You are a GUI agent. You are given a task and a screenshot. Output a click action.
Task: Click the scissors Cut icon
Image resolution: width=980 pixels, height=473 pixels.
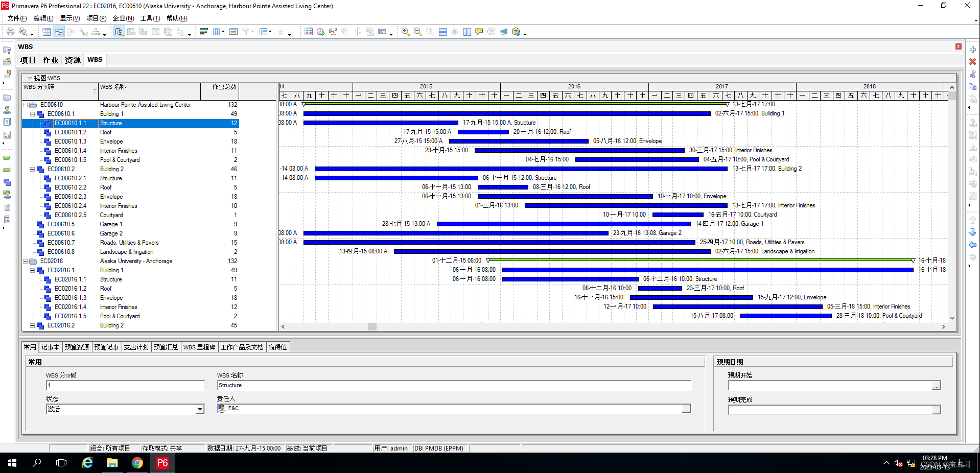click(973, 74)
